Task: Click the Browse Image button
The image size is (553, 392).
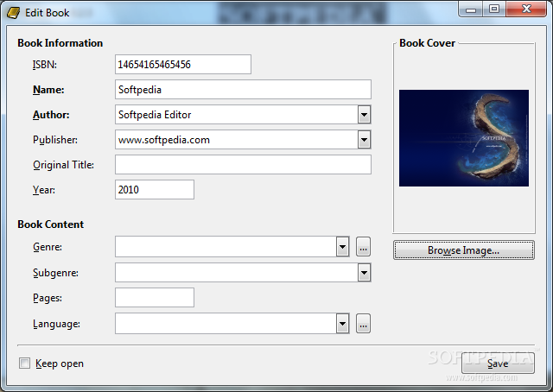Action: point(464,250)
